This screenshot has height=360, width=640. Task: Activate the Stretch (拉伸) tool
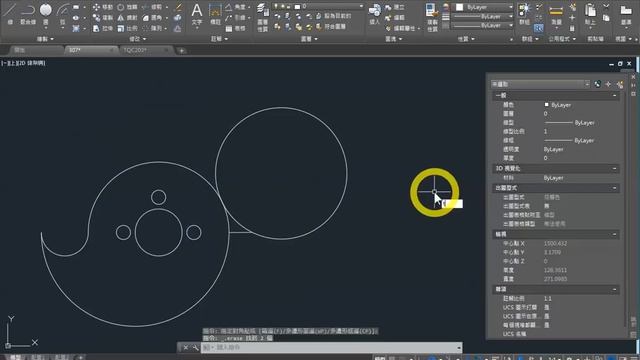(102, 29)
